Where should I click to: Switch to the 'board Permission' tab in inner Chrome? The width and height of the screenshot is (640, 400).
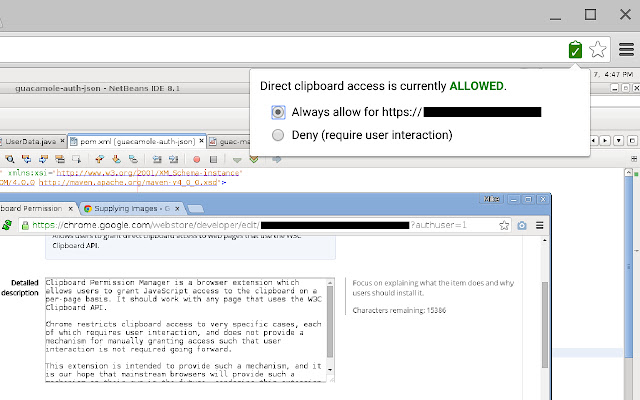tap(33, 209)
